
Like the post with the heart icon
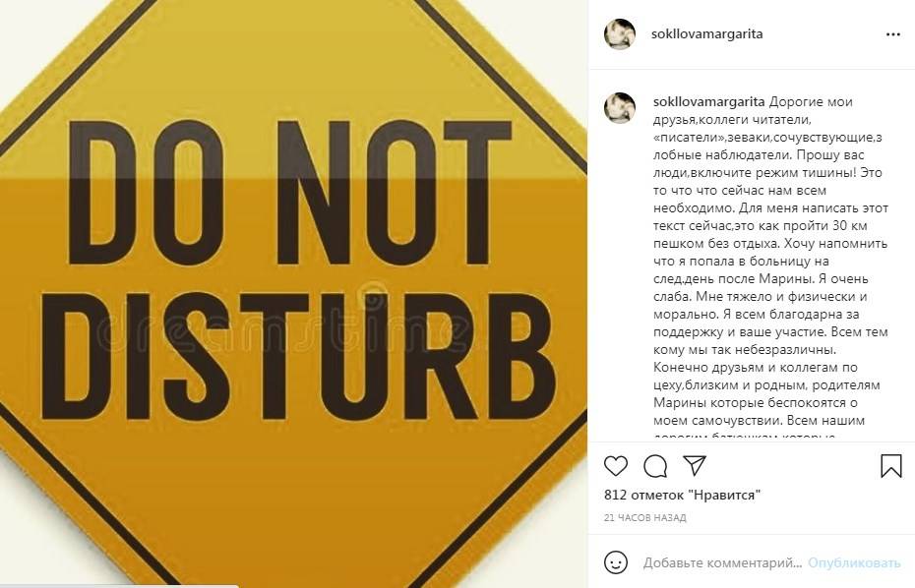tap(616, 466)
